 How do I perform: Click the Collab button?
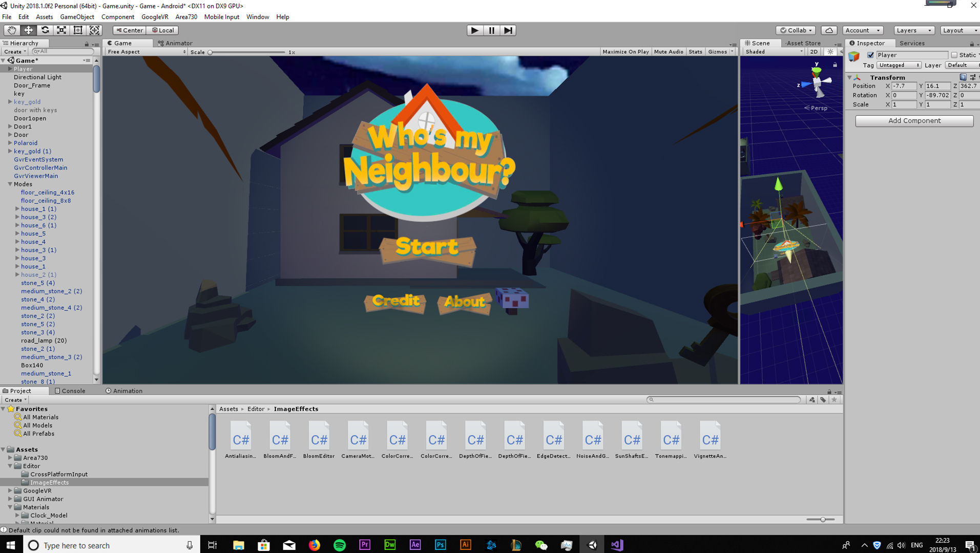[x=795, y=30]
